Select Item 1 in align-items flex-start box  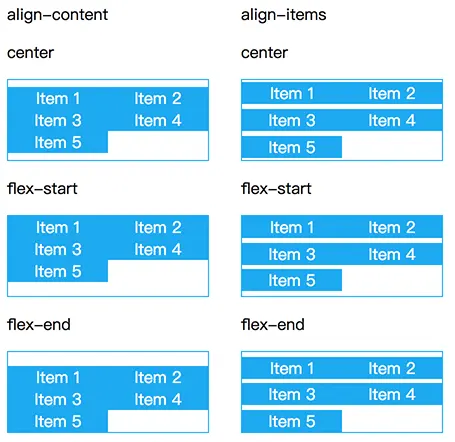coord(292,227)
